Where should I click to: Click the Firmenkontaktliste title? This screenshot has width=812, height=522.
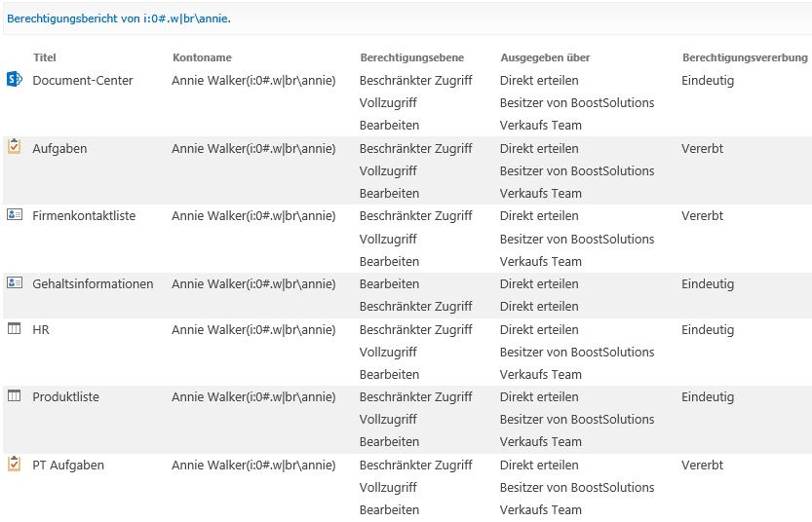[84, 216]
